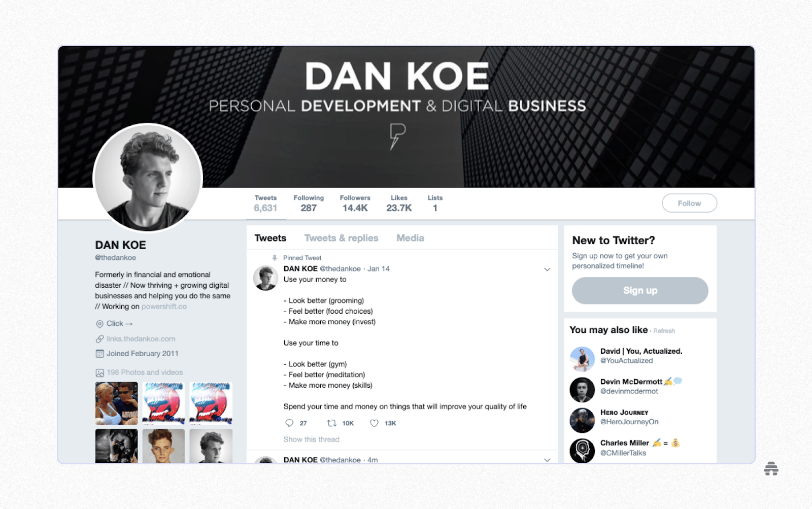
Task: Click the chain link icon beside links.thedankoe.com
Action: point(99,339)
